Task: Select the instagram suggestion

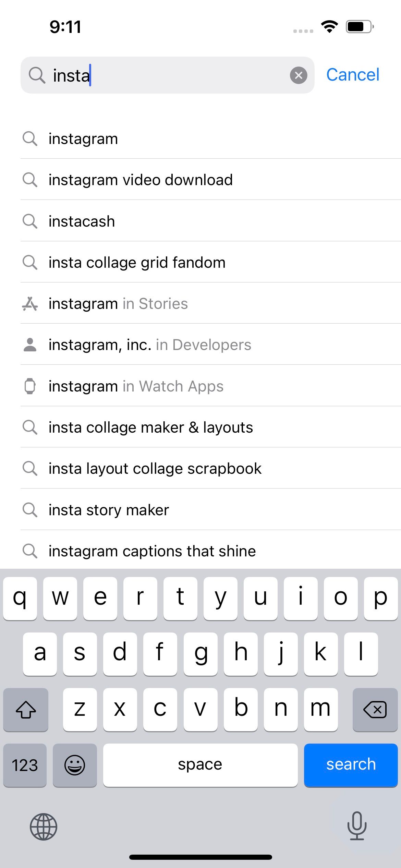Action: coord(211,139)
